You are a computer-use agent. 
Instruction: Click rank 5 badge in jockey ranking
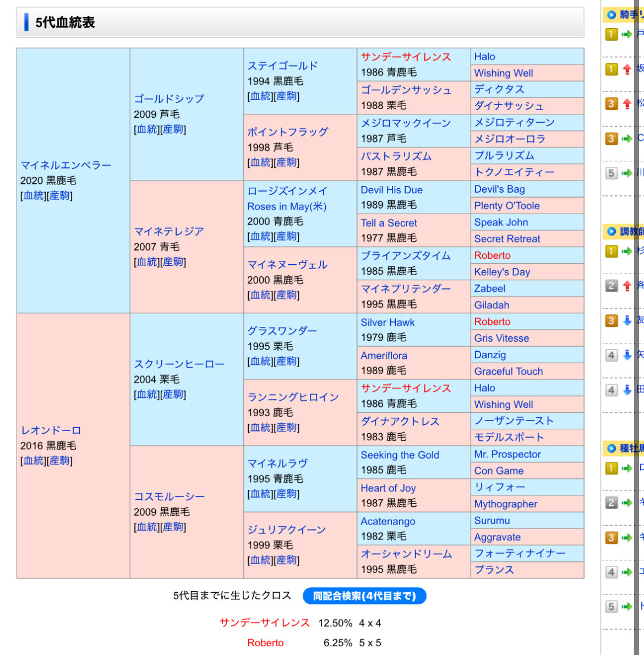pos(611,173)
